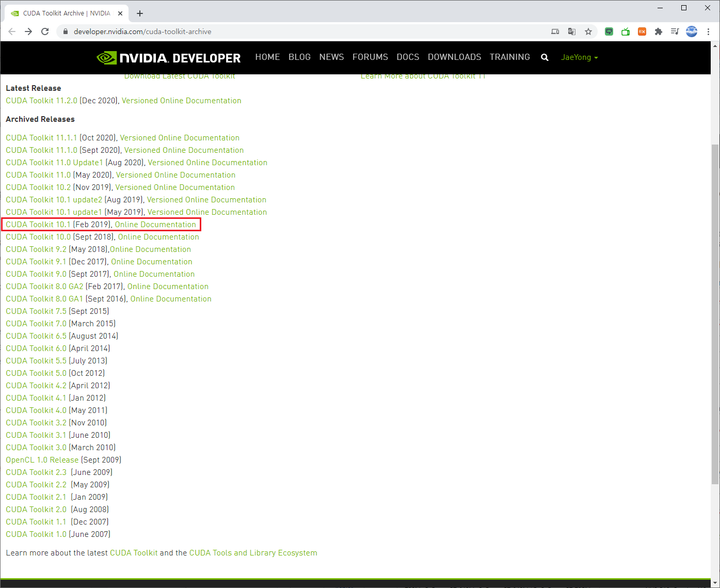Image resolution: width=720 pixels, height=588 pixels.
Task: Open the TRAINING menu item
Action: pyautogui.click(x=510, y=57)
